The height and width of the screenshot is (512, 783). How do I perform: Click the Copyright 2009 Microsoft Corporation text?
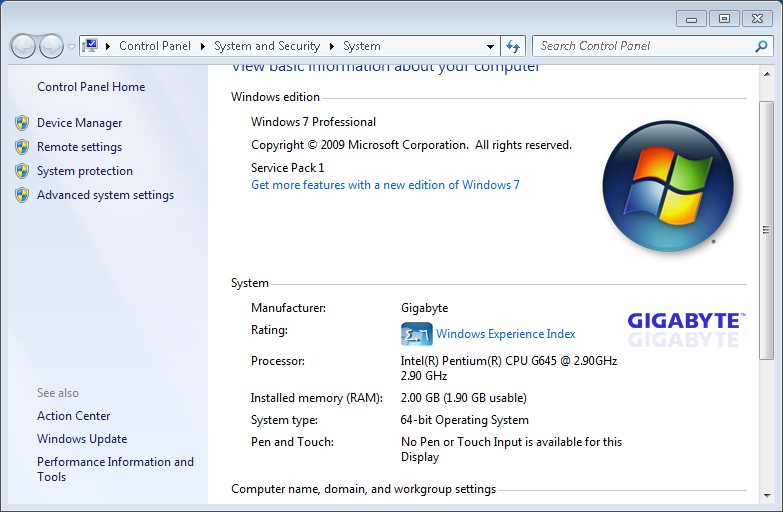point(411,145)
